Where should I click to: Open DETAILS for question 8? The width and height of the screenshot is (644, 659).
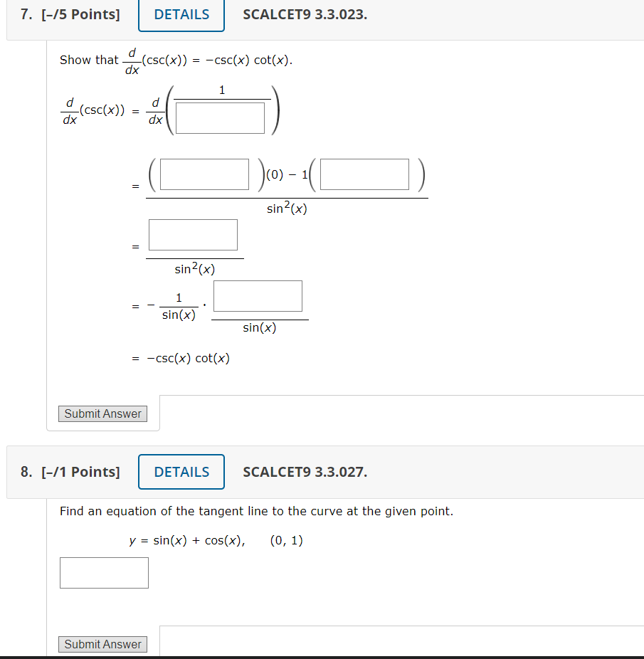[181, 471]
